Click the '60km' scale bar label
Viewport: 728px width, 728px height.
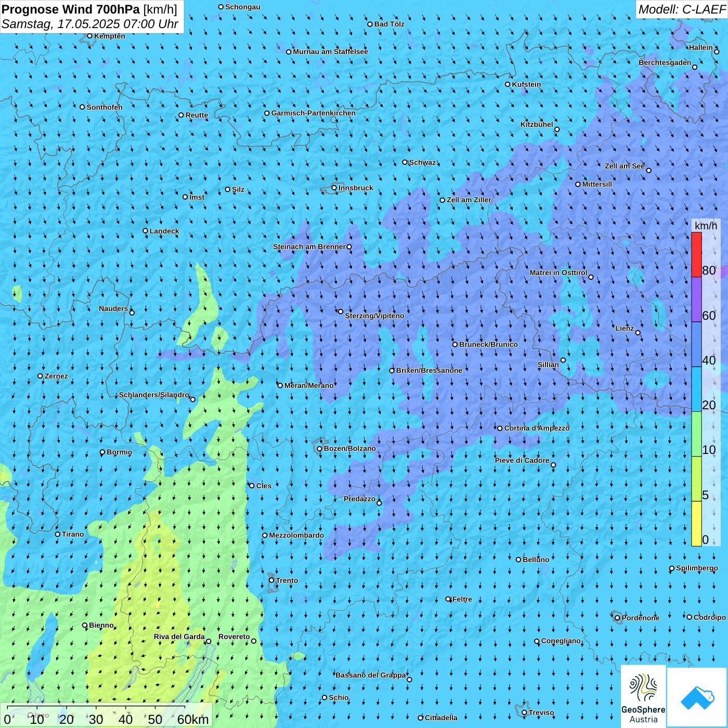point(193,720)
